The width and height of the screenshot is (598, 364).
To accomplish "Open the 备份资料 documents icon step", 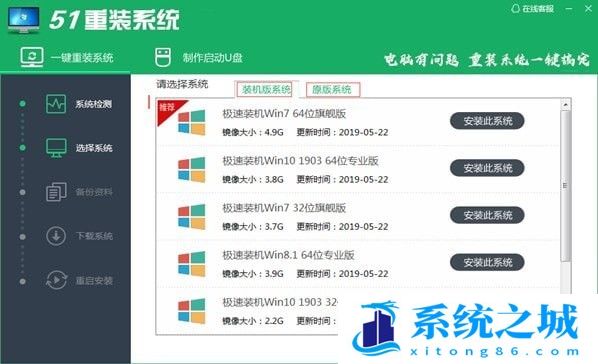I will [56, 192].
